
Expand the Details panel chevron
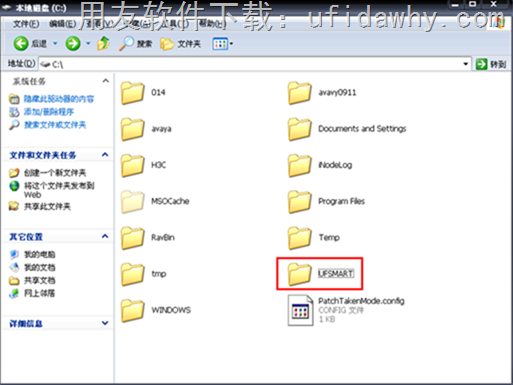coord(105,323)
